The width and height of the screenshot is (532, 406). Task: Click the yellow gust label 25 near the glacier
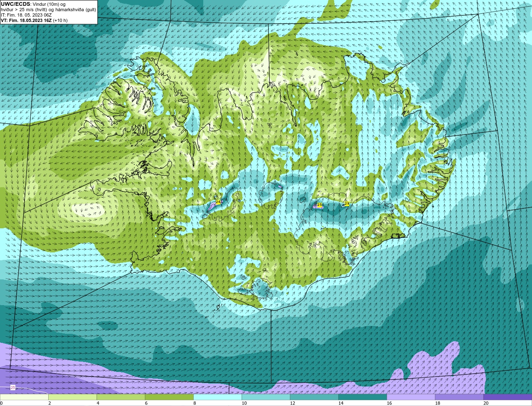point(320,205)
